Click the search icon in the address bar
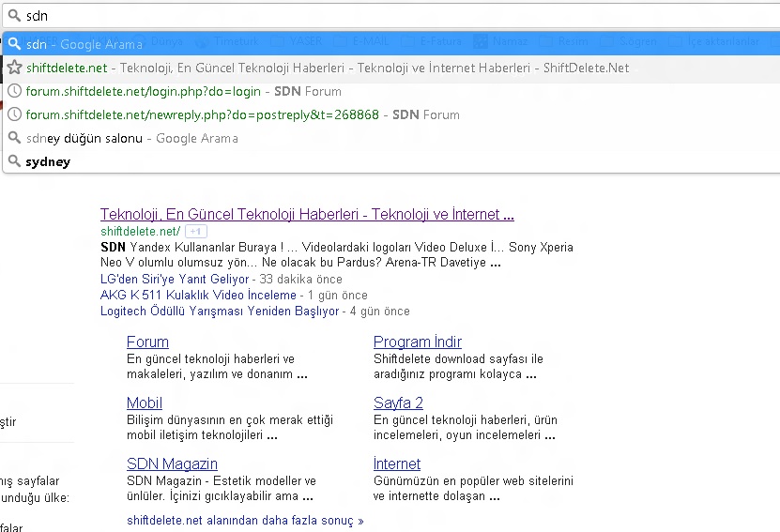 pyautogui.click(x=14, y=15)
